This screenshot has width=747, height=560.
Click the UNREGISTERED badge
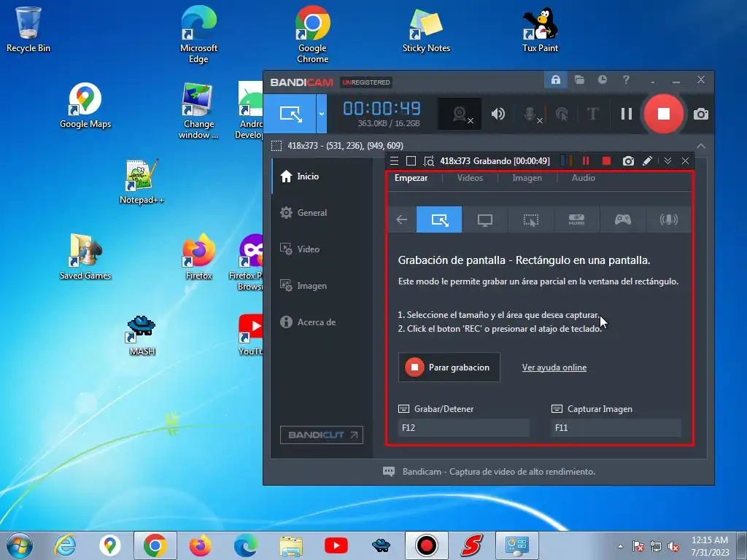(366, 82)
